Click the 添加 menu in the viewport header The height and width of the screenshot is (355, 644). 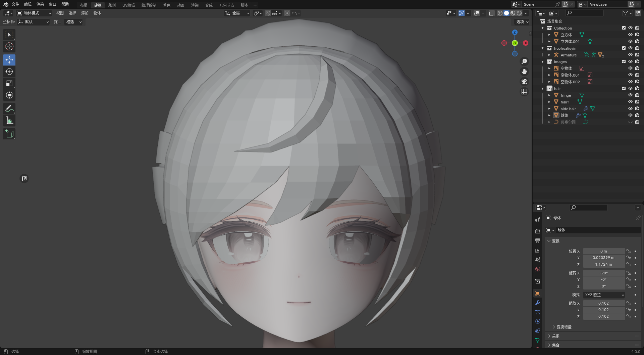[85, 13]
